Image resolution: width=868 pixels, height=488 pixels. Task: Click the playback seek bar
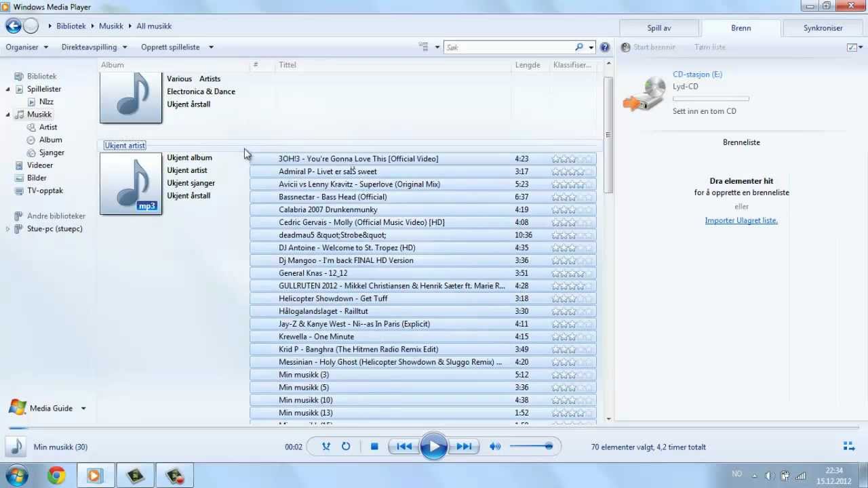[x=434, y=428]
